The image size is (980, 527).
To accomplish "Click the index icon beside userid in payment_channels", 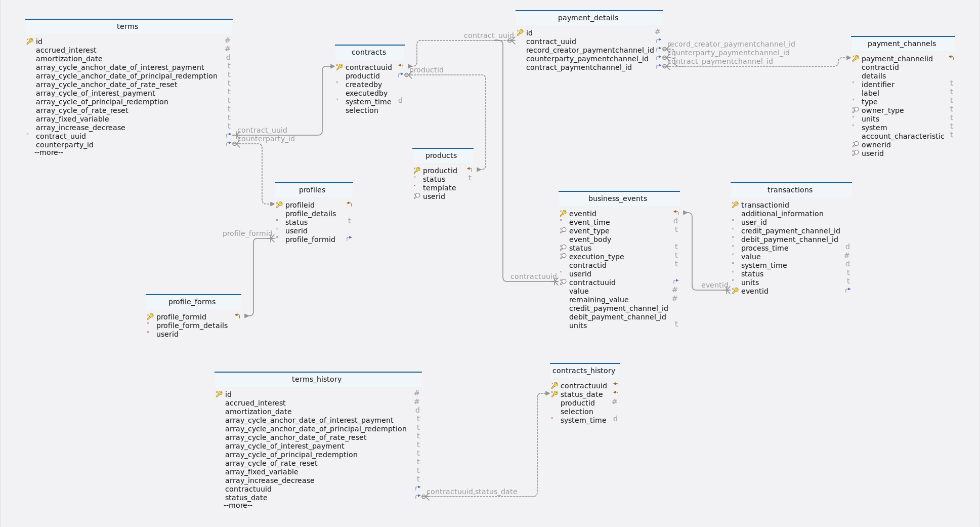I will click(856, 153).
